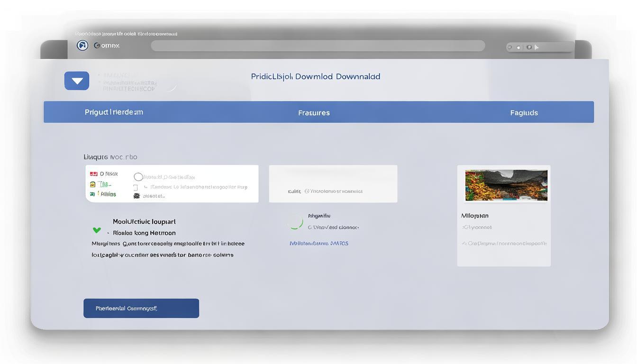Image resolution: width=637 pixels, height=364 pixels.
Task: Click the green icon beside the Allins row
Action: pos(92,194)
